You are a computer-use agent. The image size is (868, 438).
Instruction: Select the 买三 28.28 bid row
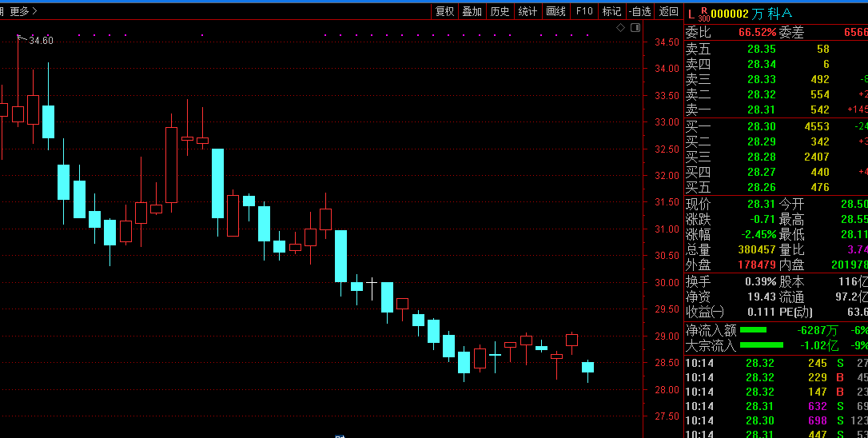776,157
